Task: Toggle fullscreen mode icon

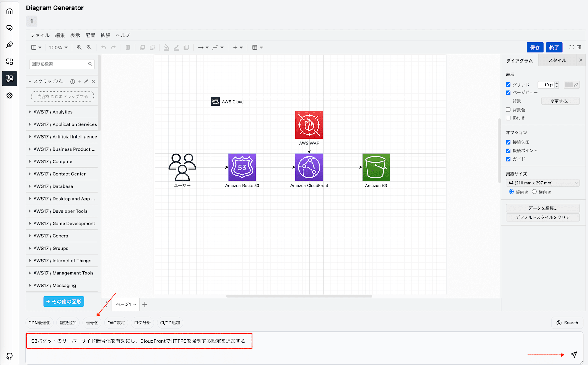Action: (x=572, y=47)
